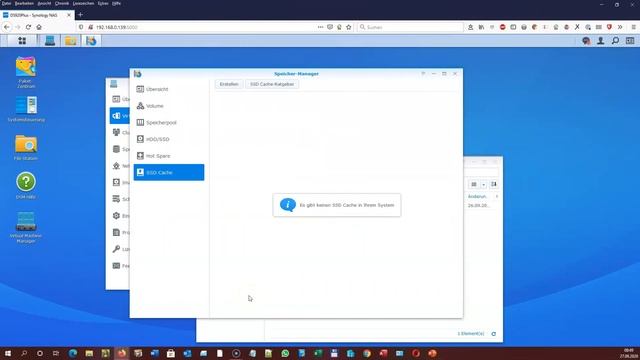The image size is (640, 360).
Task: Switch view mode in background File Station window
Action: 474,184
